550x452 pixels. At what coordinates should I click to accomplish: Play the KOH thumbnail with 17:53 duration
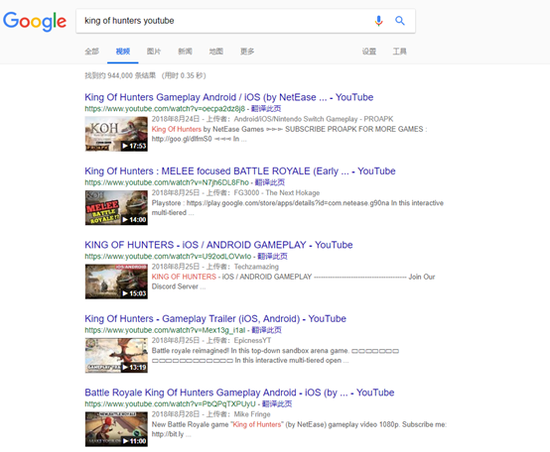click(116, 134)
